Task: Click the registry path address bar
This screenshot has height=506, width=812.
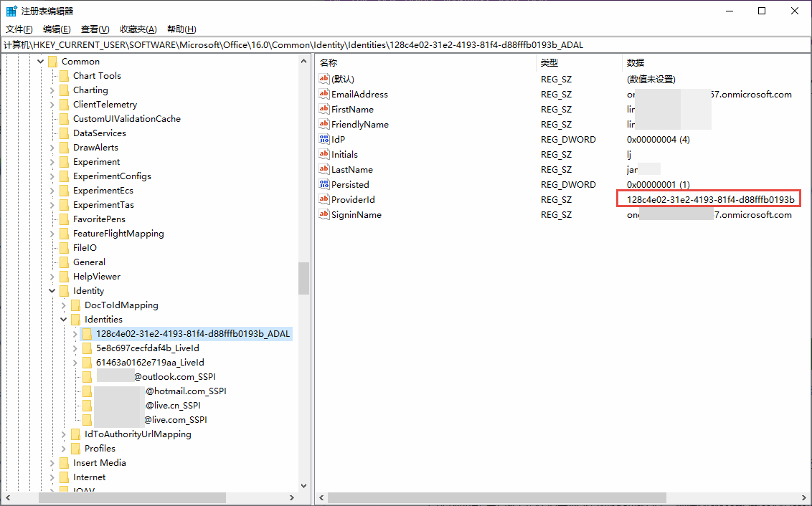Action: [406, 45]
